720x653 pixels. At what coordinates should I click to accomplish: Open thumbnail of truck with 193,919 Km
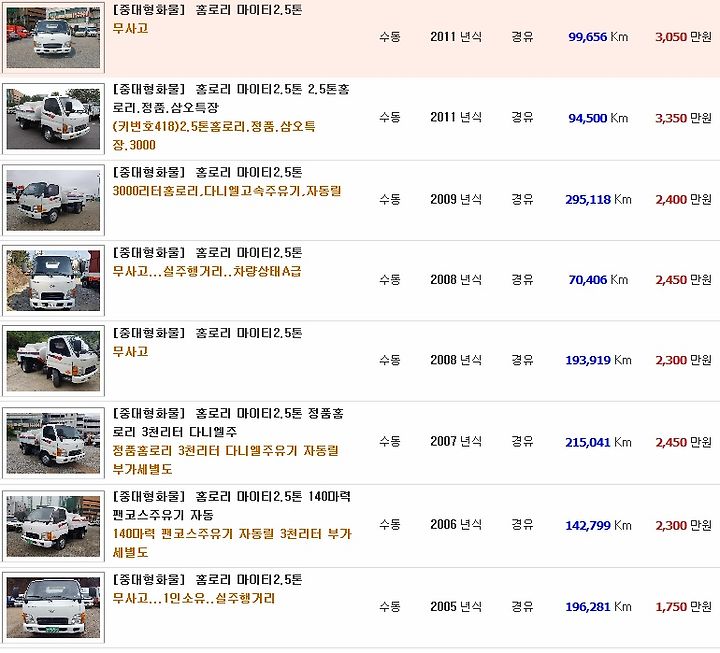pyautogui.click(x=53, y=361)
